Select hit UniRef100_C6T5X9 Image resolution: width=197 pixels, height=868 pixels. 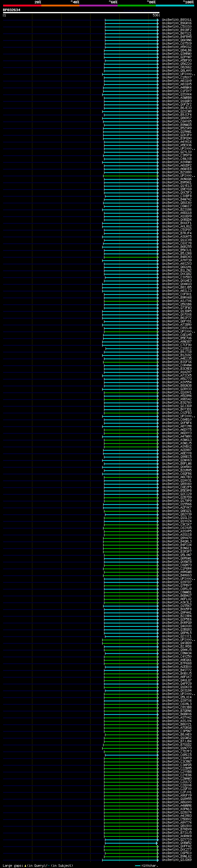tap(176, 43)
